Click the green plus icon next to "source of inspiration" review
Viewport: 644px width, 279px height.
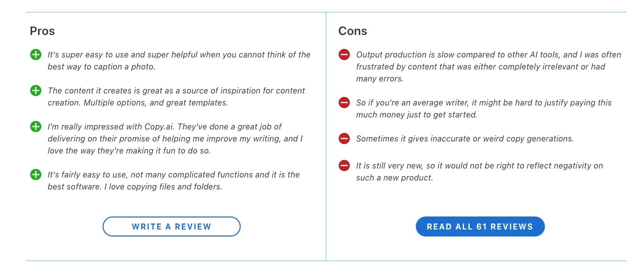(x=36, y=90)
